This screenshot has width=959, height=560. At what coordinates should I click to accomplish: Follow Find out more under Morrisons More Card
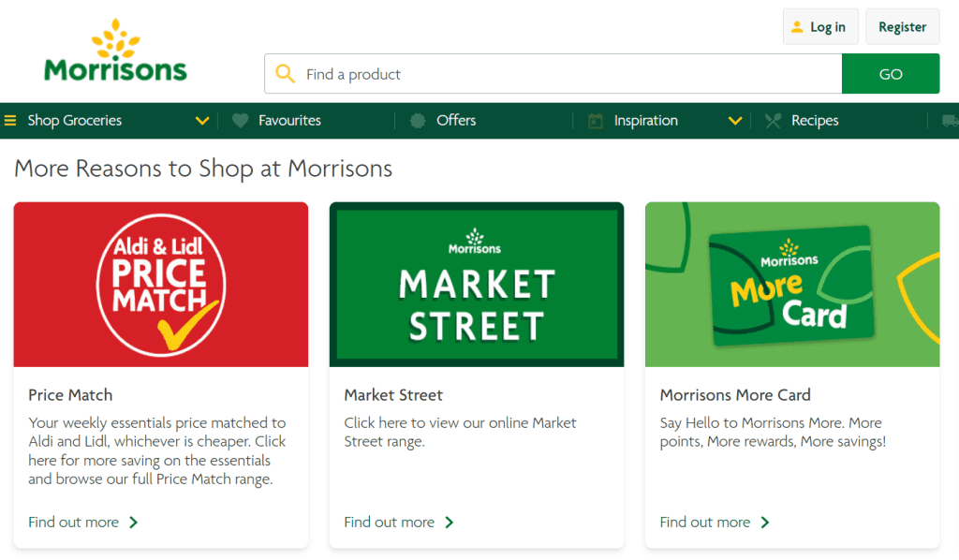pos(715,523)
